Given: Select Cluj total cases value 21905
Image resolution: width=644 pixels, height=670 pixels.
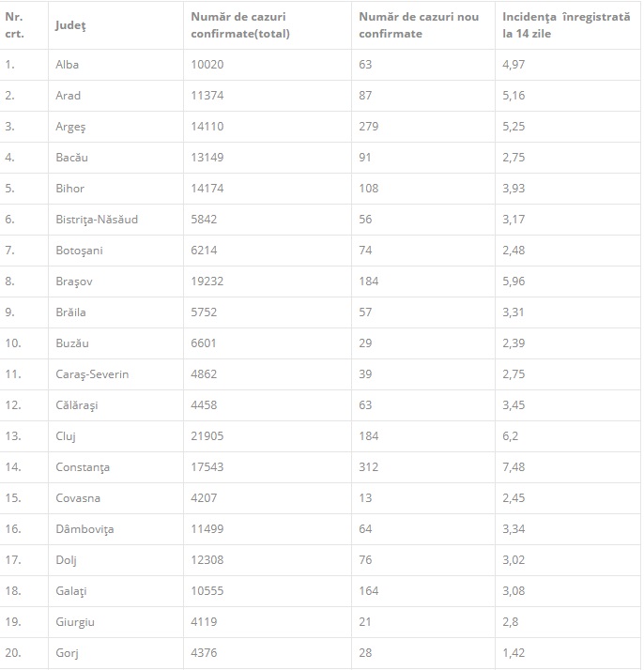Looking at the screenshot, I should (207, 436).
